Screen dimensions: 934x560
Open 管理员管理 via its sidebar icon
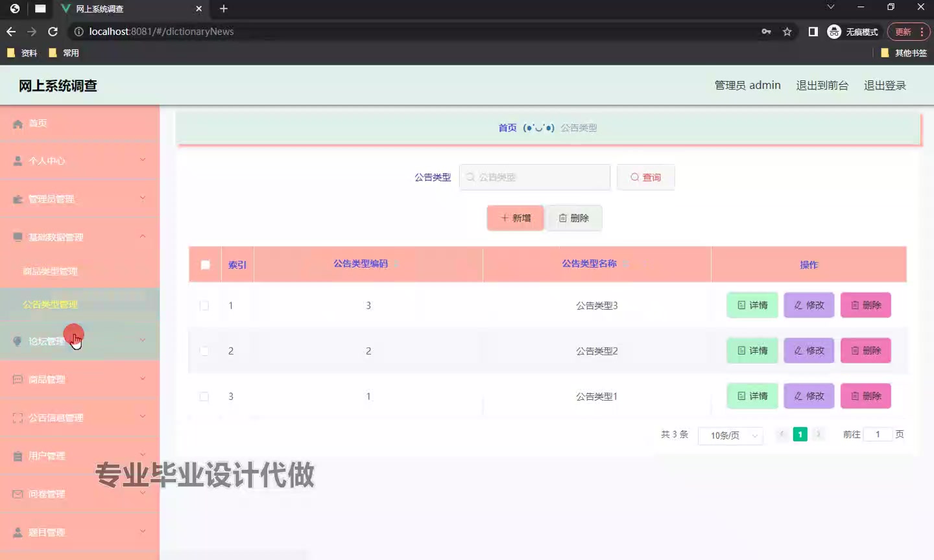click(18, 198)
